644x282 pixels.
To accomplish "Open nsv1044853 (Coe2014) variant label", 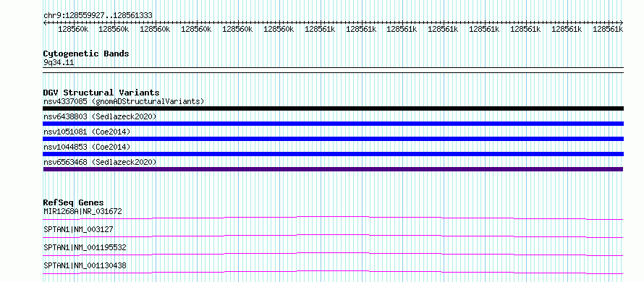I will coord(87,147).
